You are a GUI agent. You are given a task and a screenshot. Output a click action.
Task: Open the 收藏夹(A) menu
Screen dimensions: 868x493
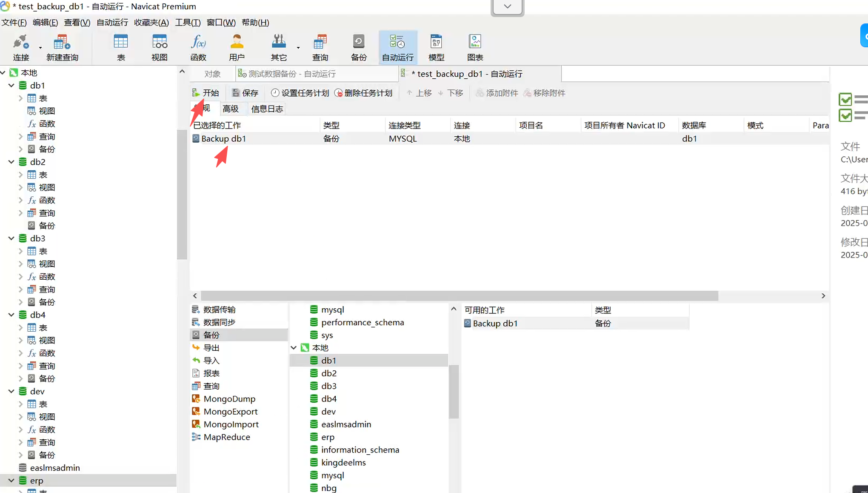pyautogui.click(x=151, y=23)
